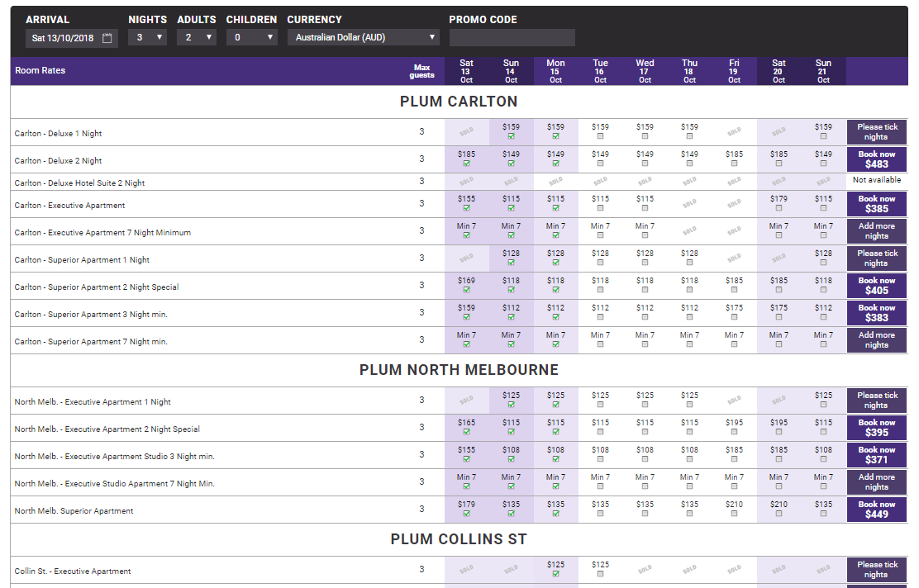This screenshot has height=588, width=919.
Task: Click Add more nights for Carlton Executive 7 Night Minimum
Action: click(876, 231)
